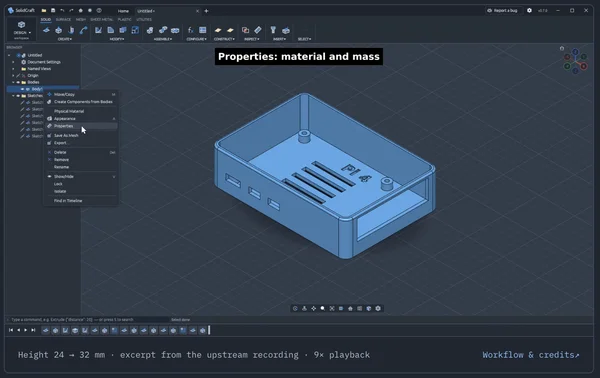The width and height of the screenshot is (600, 378).
Task: Click the second Insert group icon
Action: [286, 30]
